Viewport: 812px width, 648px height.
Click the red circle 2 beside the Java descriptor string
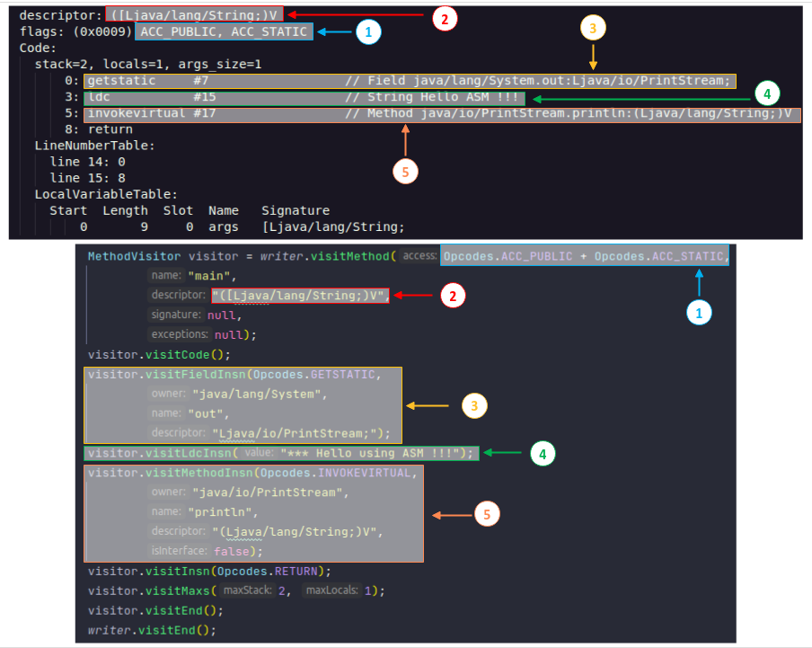tap(454, 296)
